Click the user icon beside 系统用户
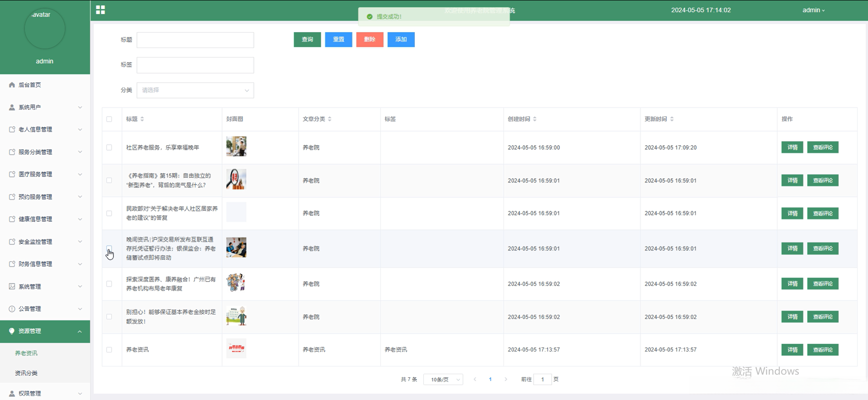This screenshot has height=400, width=868. [x=12, y=107]
